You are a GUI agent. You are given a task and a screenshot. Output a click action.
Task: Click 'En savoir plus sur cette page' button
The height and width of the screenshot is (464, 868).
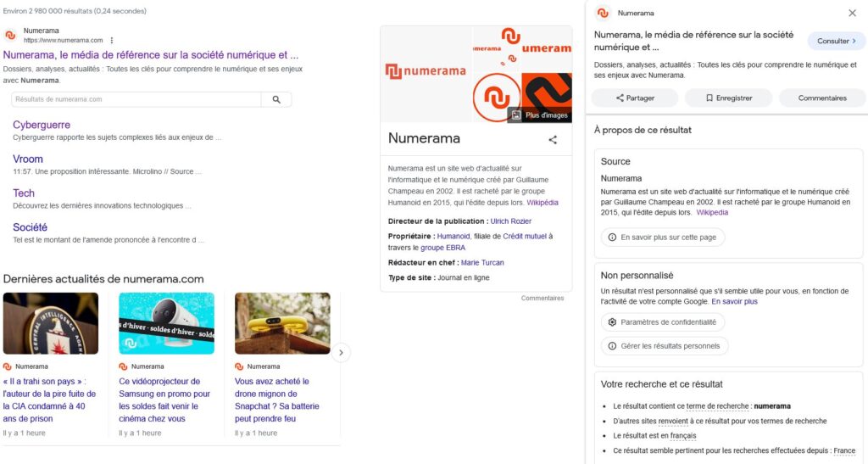tap(663, 237)
